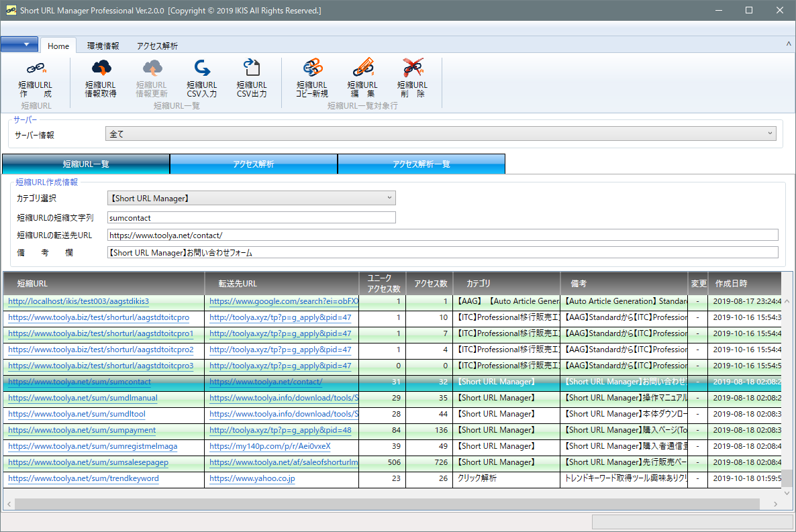
Task: Open the sumdltool short URL link
Action: [77, 414]
